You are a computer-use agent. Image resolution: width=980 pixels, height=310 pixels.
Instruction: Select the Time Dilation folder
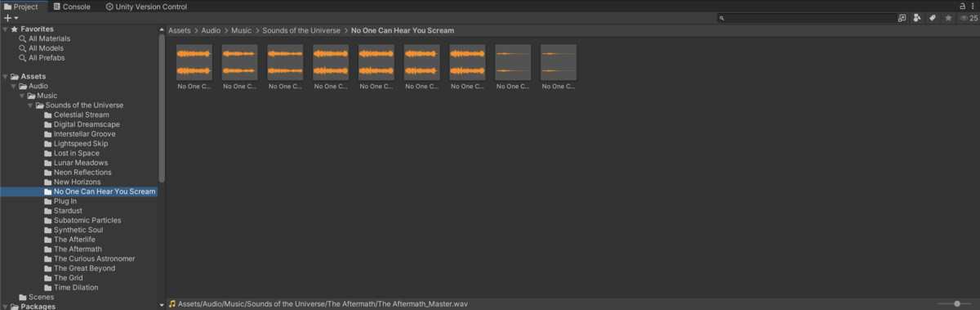70,288
